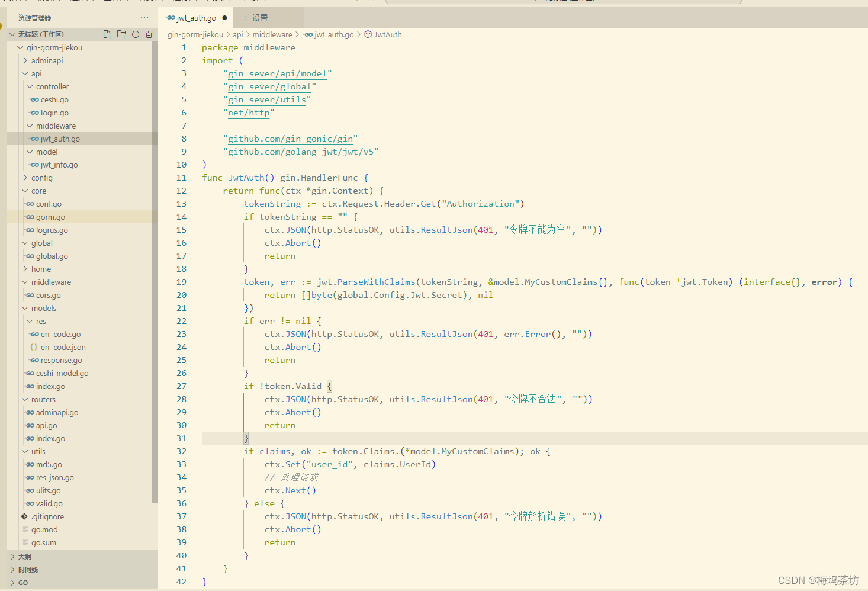
Task: Click the Go icon on jwt_auth.go tab
Action: pos(171,17)
